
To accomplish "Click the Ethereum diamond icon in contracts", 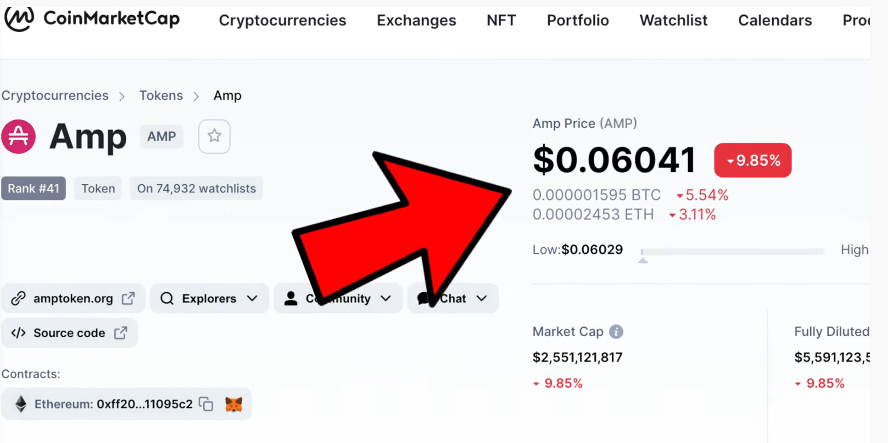I will 21,404.
